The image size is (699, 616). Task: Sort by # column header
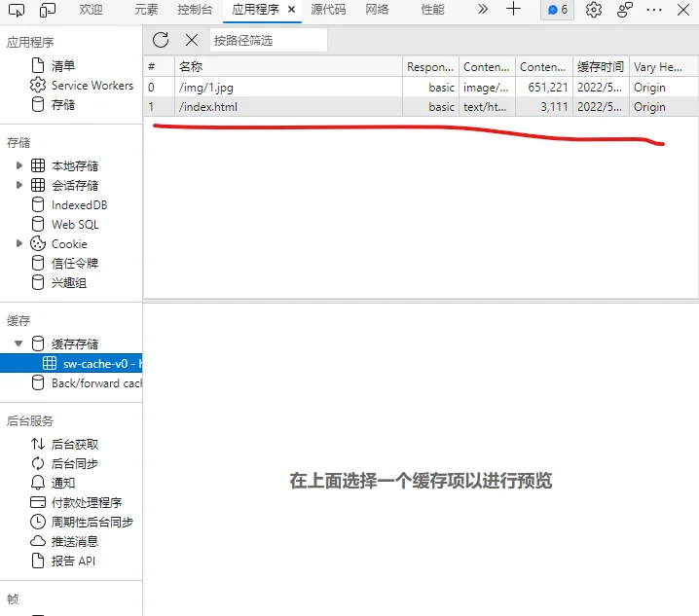point(159,67)
